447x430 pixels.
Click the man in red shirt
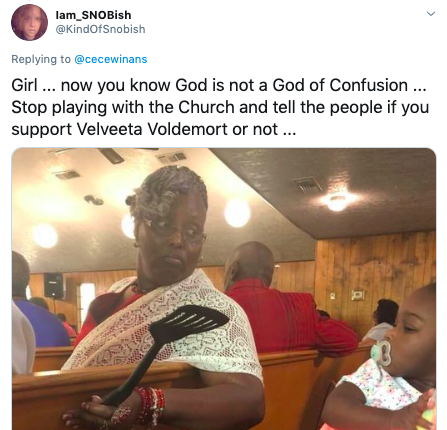click(x=283, y=300)
